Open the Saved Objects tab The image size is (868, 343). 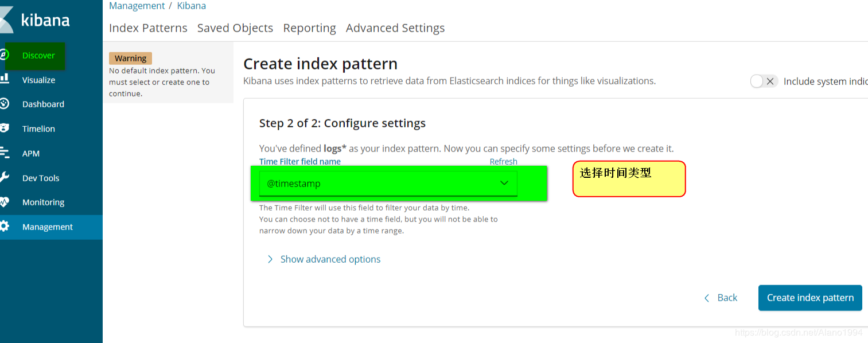pyautogui.click(x=235, y=28)
